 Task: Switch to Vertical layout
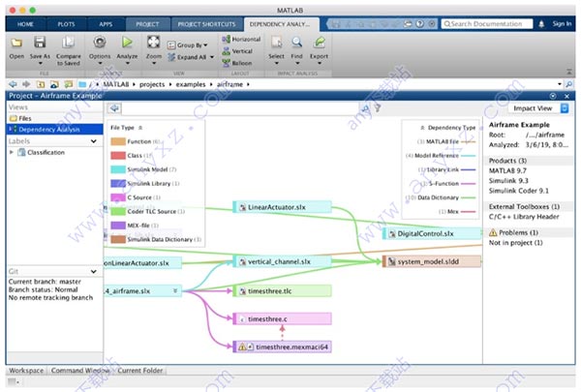237,51
